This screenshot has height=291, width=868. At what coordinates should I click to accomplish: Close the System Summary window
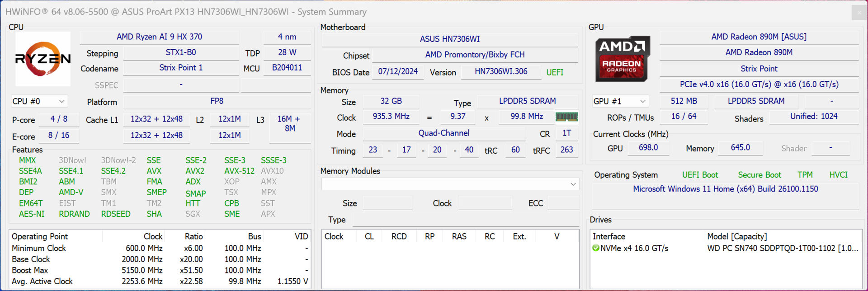859,12
